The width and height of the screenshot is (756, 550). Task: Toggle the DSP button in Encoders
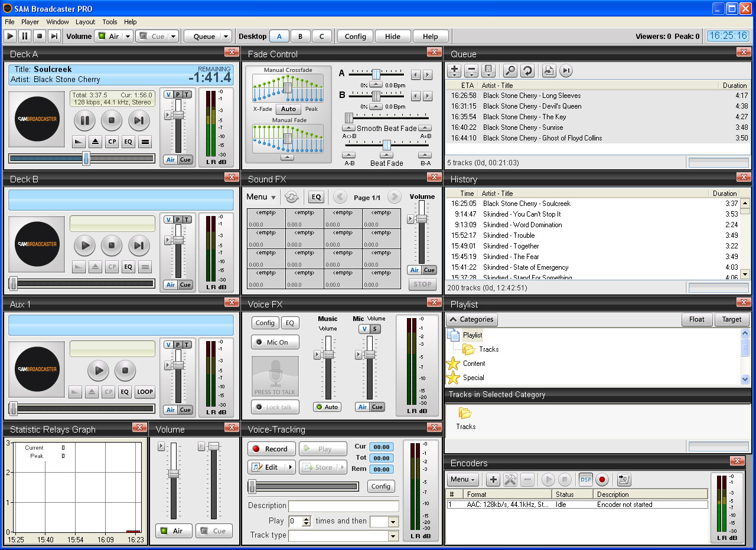(x=585, y=480)
